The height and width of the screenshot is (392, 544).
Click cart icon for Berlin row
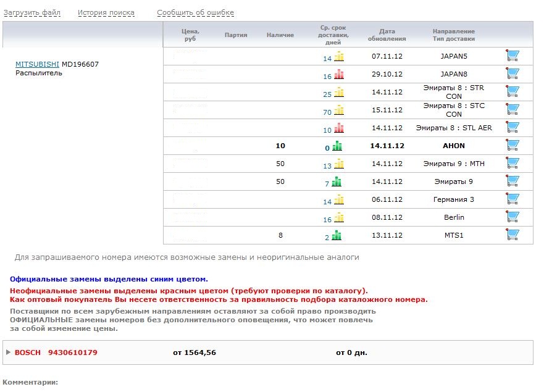coord(512,217)
